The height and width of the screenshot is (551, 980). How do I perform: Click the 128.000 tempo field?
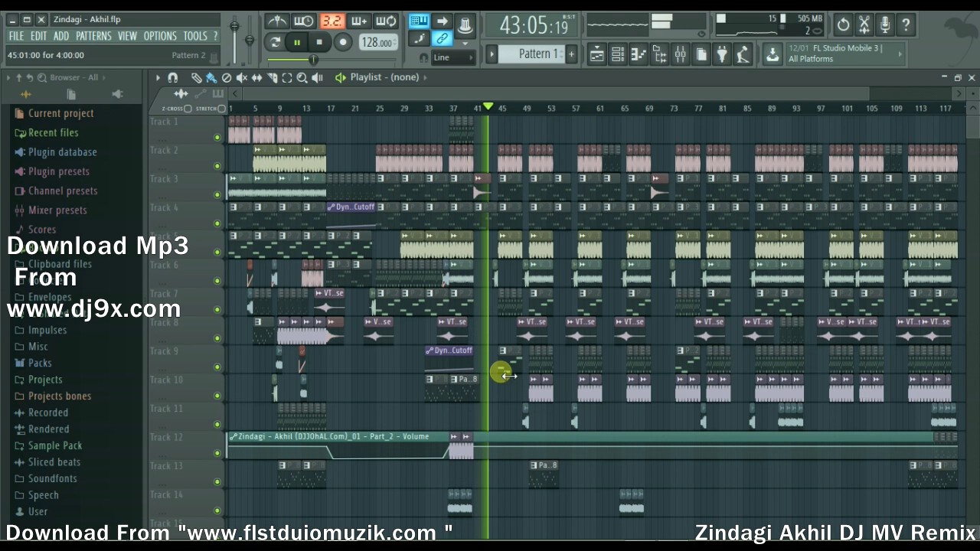377,43
